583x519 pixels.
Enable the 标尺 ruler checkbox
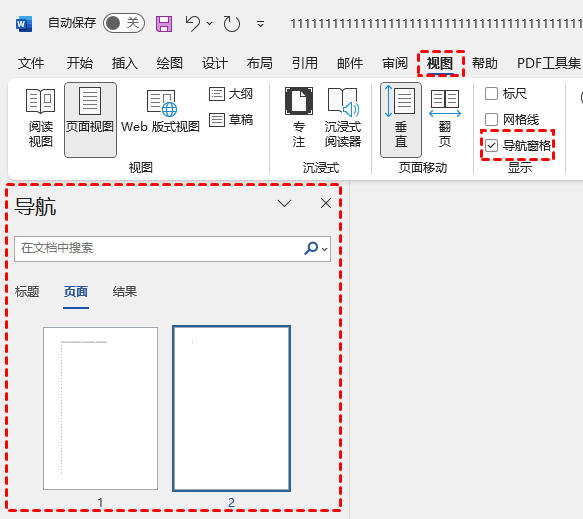pyautogui.click(x=491, y=94)
